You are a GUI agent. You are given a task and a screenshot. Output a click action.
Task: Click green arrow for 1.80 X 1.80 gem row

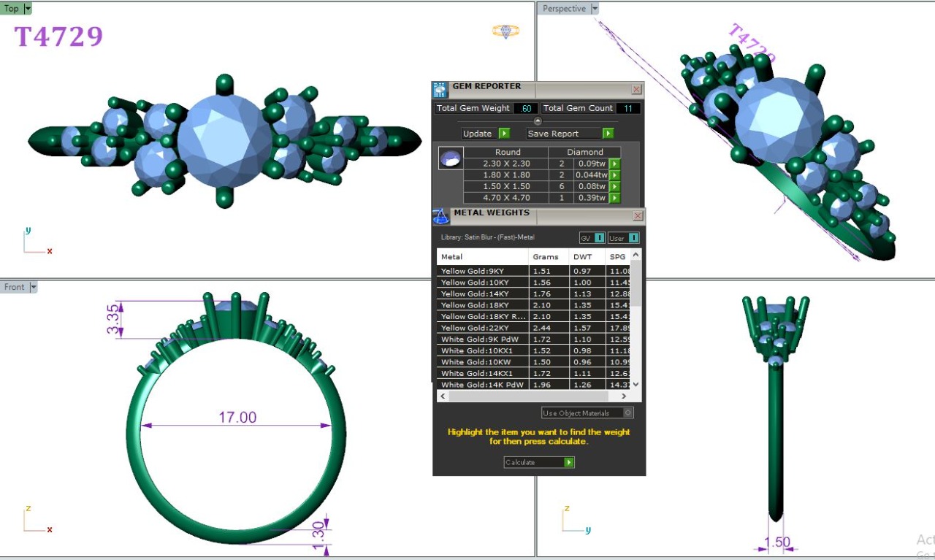point(615,175)
